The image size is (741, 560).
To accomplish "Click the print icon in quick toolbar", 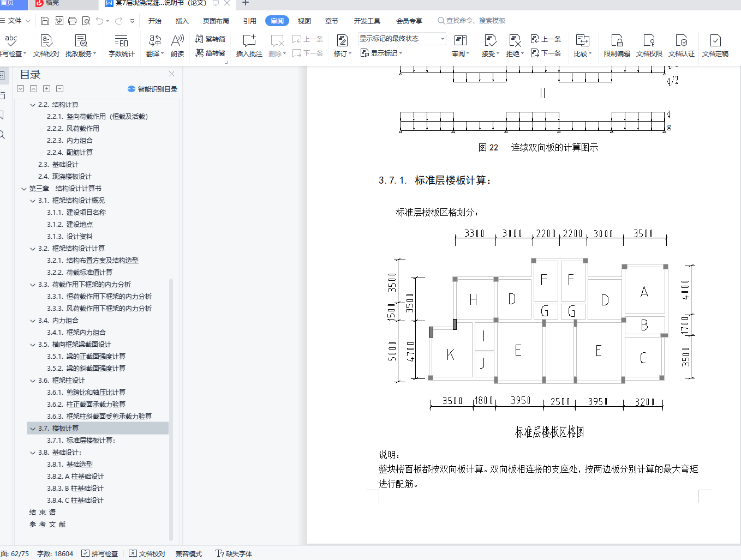I will pyautogui.click(x=72, y=21).
